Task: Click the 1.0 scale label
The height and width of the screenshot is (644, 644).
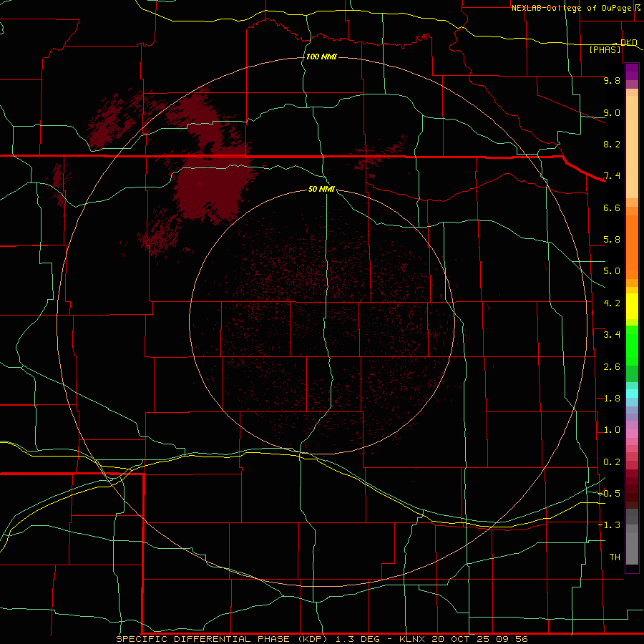Action: [x=612, y=430]
